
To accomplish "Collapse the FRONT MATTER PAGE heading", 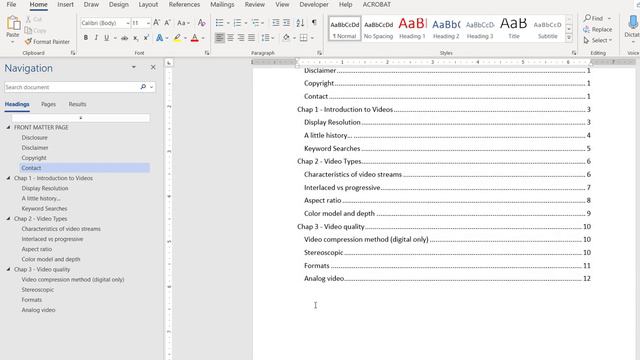I will tap(8, 127).
